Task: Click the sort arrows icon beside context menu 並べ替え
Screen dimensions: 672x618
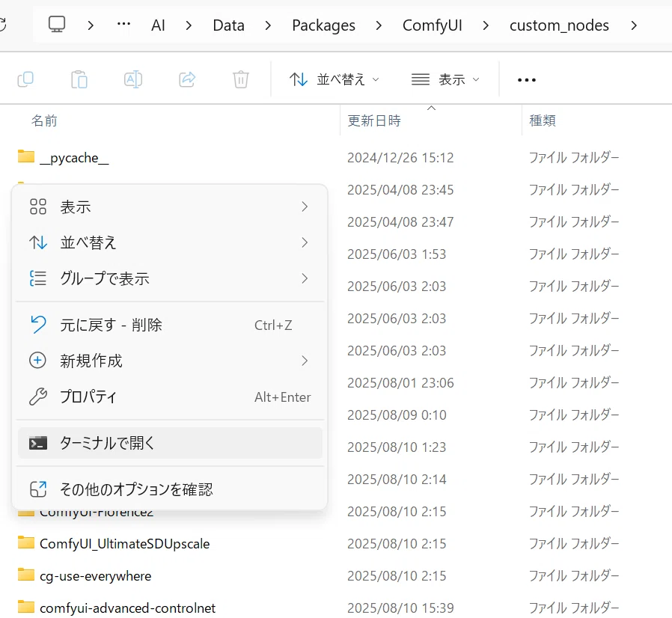Action: pos(38,242)
